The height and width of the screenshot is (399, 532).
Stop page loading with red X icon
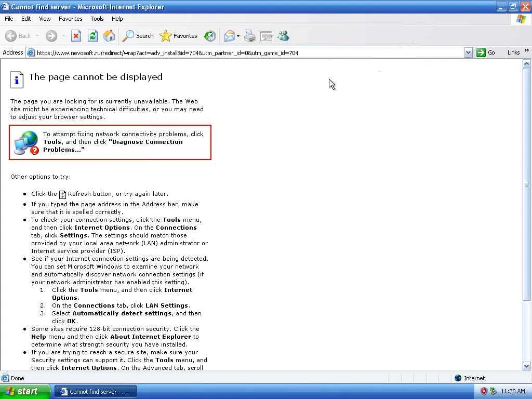(x=76, y=36)
